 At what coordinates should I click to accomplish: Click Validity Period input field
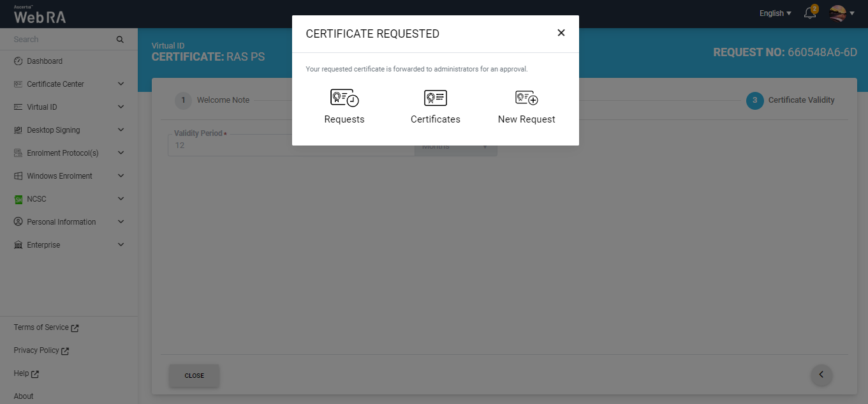pyautogui.click(x=291, y=145)
